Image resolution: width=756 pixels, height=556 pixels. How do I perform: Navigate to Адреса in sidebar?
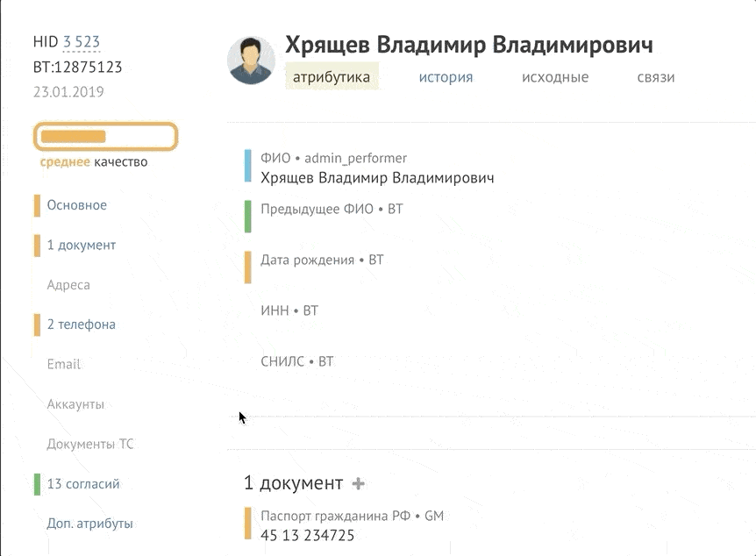click(x=68, y=285)
